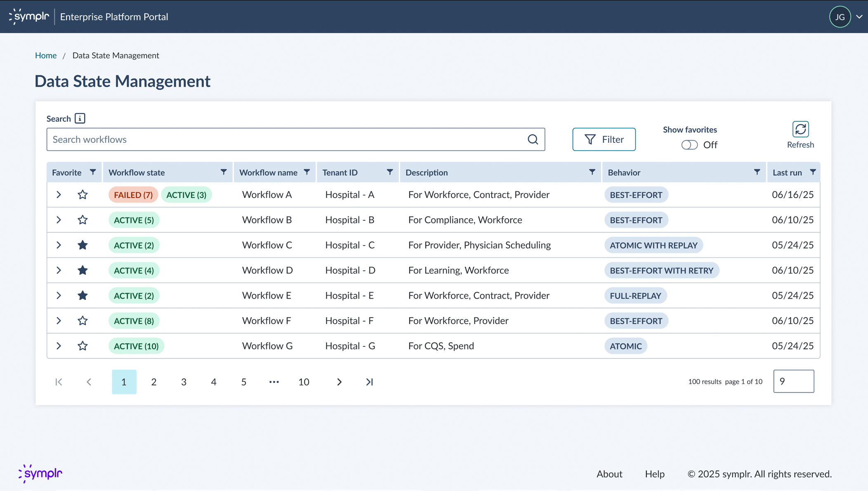
Task: Click the symplr logo in the footer
Action: (40, 474)
